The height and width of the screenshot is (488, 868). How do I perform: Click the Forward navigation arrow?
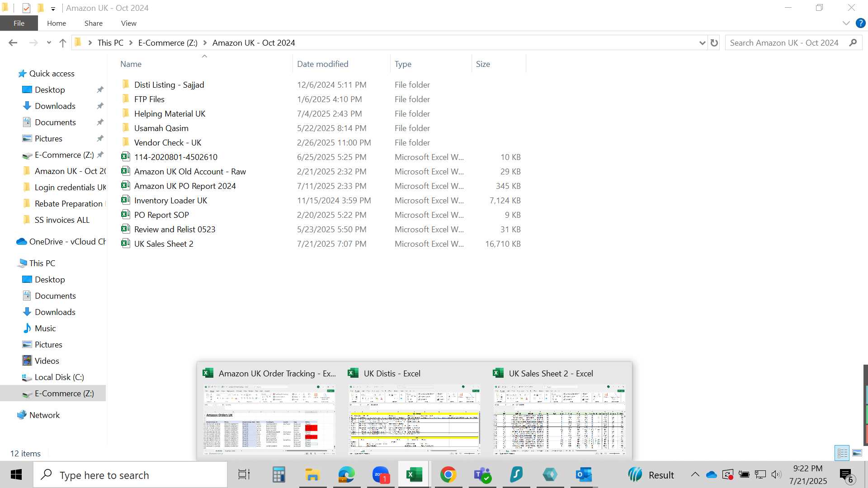(x=33, y=43)
